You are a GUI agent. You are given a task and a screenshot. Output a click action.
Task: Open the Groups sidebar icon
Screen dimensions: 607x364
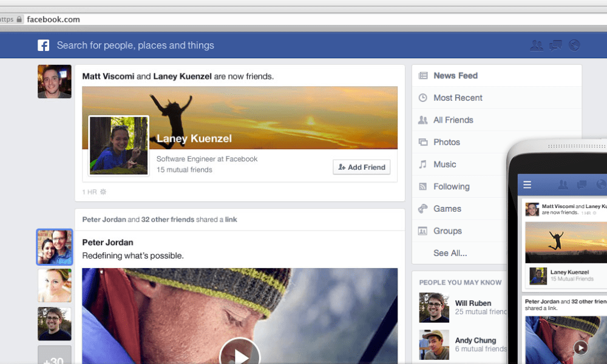tap(422, 231)
